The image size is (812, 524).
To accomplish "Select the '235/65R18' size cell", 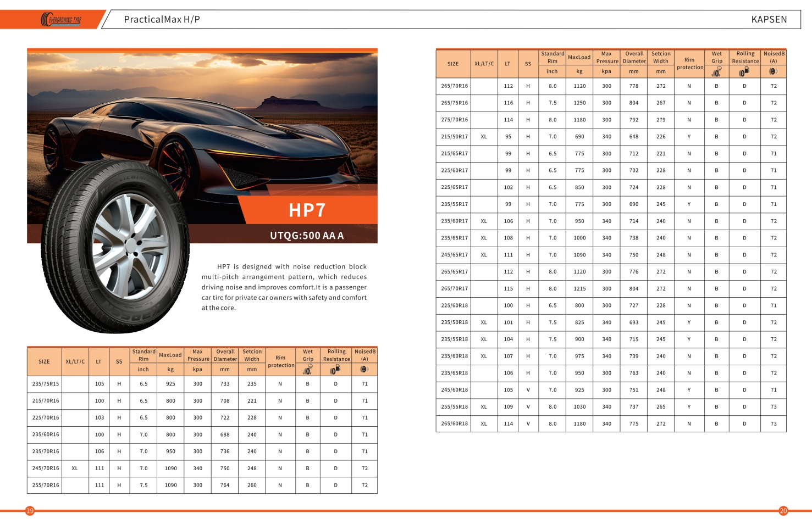I will point(455,373).
